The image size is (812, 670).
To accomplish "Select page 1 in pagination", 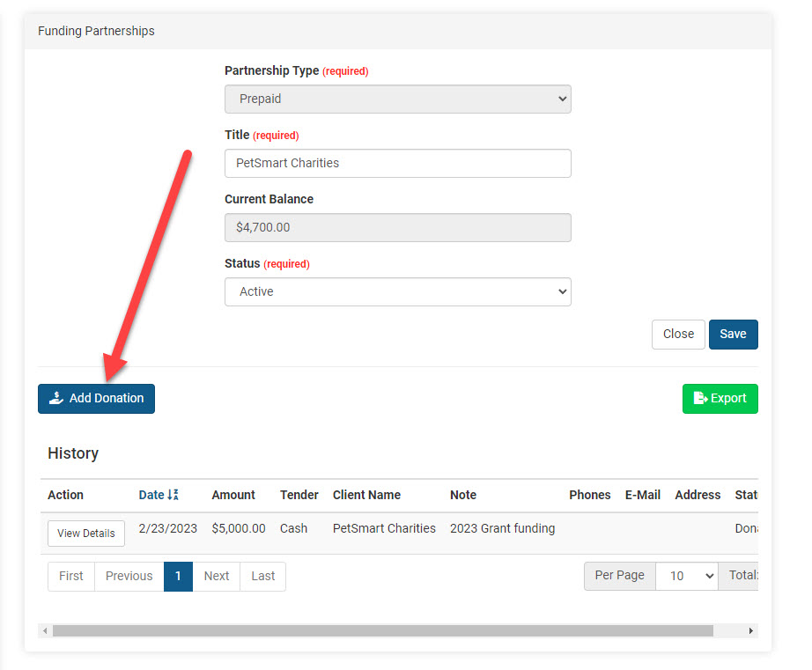I will 178,576.
